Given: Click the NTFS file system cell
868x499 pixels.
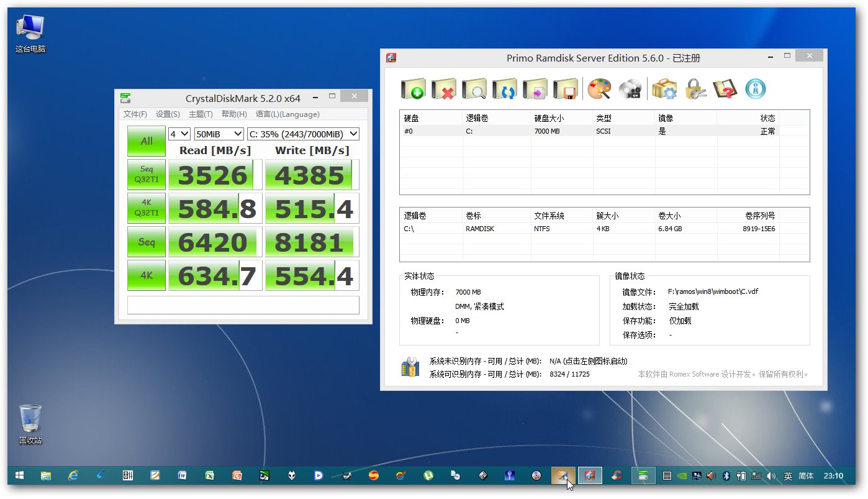Looking at the screenshot, I should (x=543, y=229).
